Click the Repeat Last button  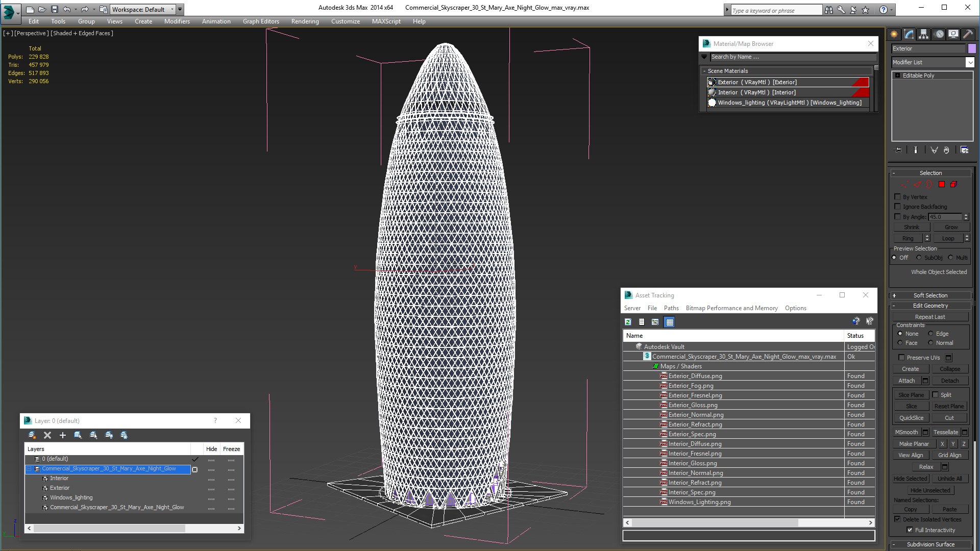pos(930,317)
